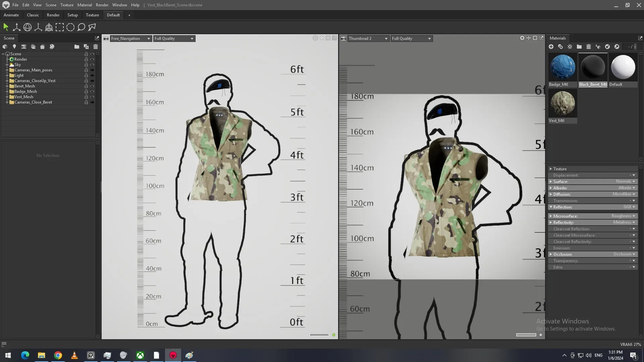644x362 pixels.
Task: Open Thumbnail 2 camera dropdown
Action: (368, 39)
